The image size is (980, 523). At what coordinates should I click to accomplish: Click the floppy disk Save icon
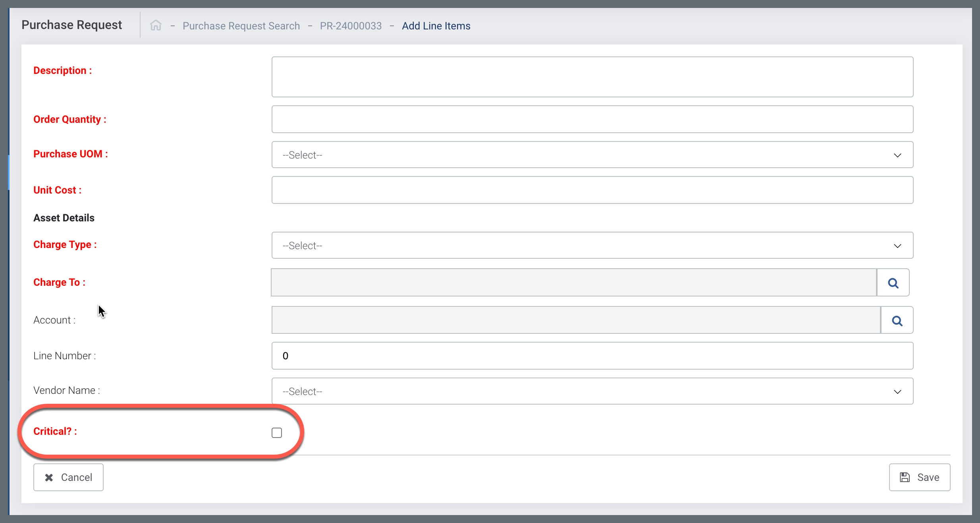905,477
